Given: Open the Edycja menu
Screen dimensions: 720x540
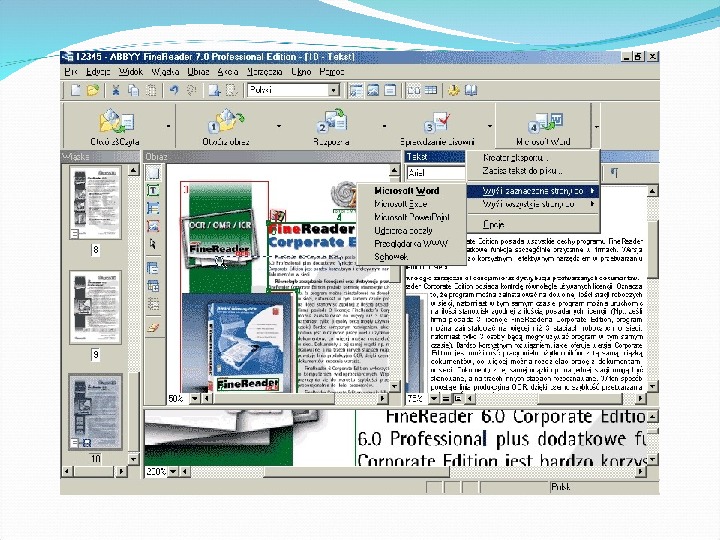Looking at the screenshot, I should (98, 72).
